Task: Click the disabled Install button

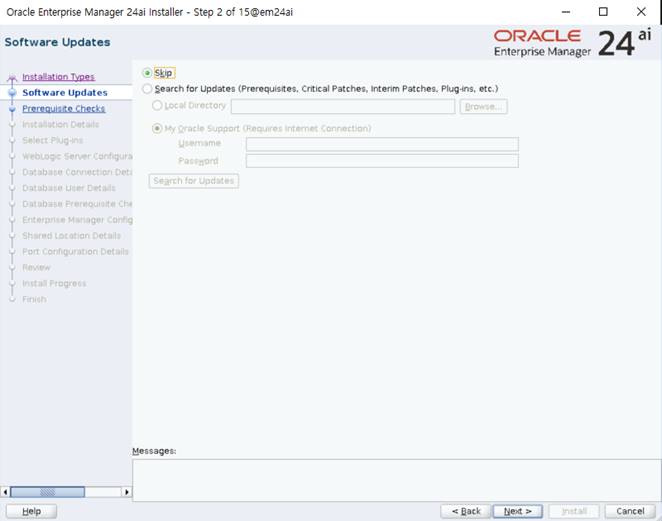Action: pos(574,511)
